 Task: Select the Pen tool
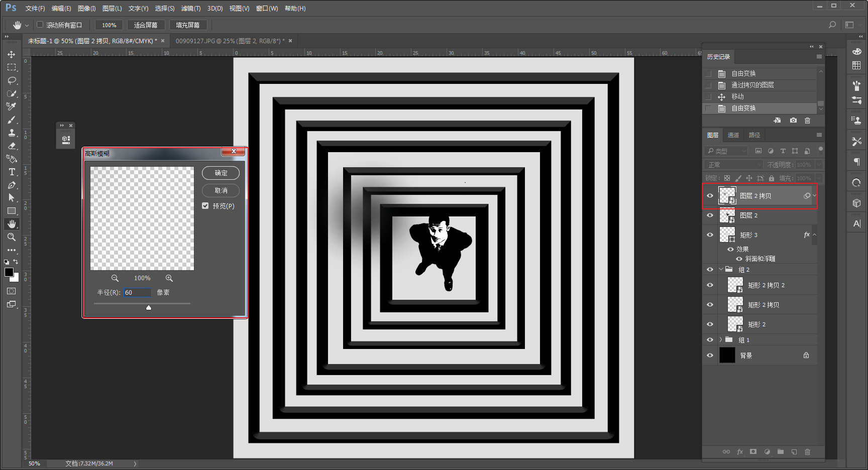point(12,185)
